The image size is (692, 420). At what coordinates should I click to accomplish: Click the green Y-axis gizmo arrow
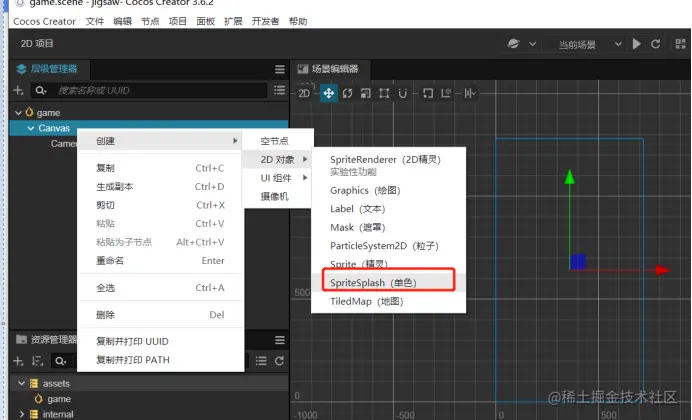[x=570, y=177]
